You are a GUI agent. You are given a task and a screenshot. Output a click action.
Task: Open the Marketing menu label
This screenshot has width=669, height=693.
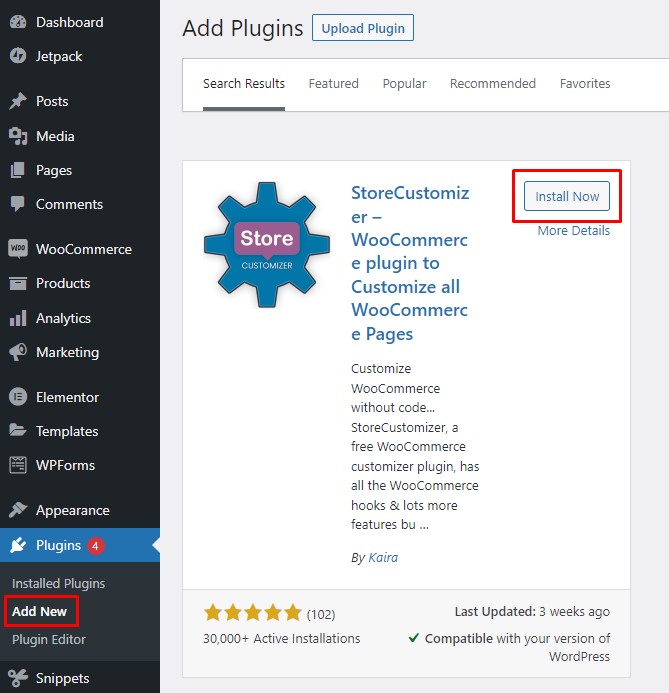click(x=68, y=353)
